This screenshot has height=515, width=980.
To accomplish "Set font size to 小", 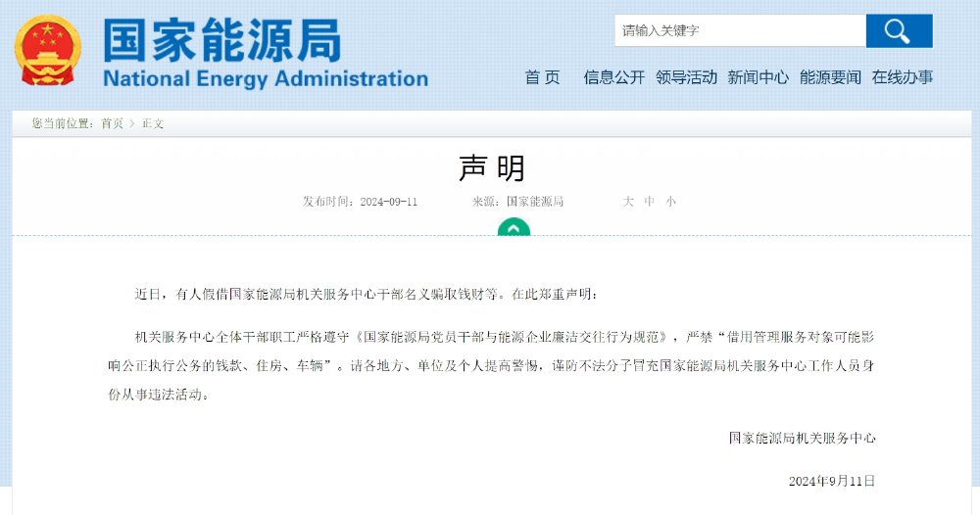I will click(670, 201).
